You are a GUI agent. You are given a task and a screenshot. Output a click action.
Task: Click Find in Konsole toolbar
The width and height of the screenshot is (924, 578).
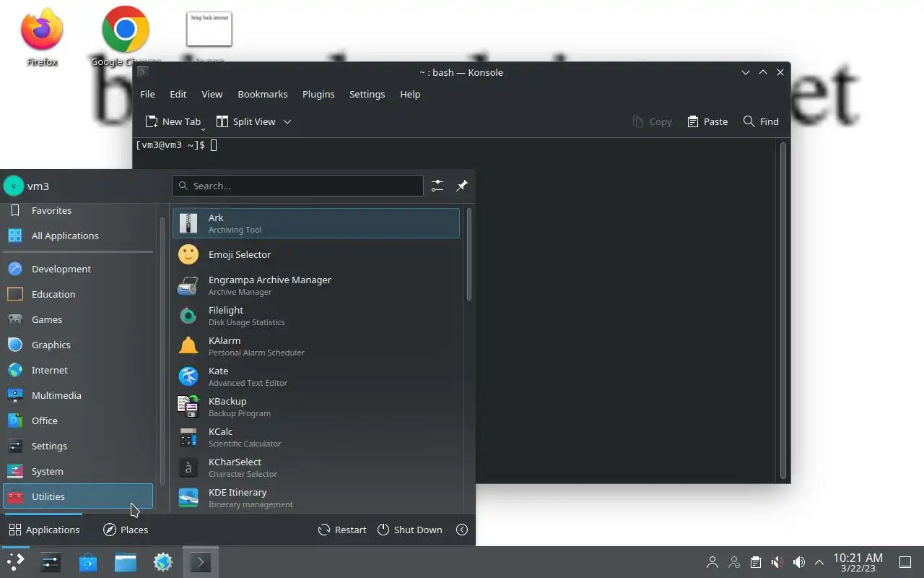(x=761, y=121)
